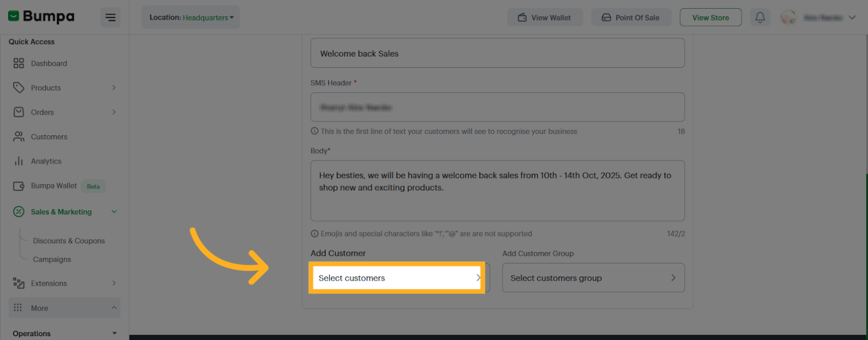868x340 pixels.
Task: Click the Sales & Marketing percent icon
Action: point(19,212)
